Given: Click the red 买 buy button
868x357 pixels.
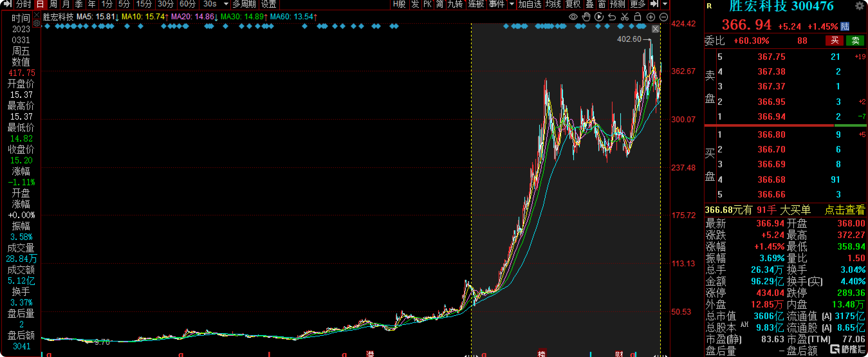Looking at the screenshot, I should [834, 41].
